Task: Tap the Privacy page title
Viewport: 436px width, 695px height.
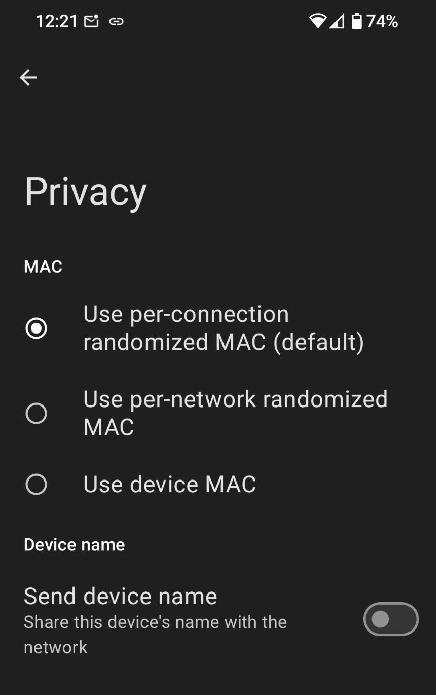Action: 85,192
